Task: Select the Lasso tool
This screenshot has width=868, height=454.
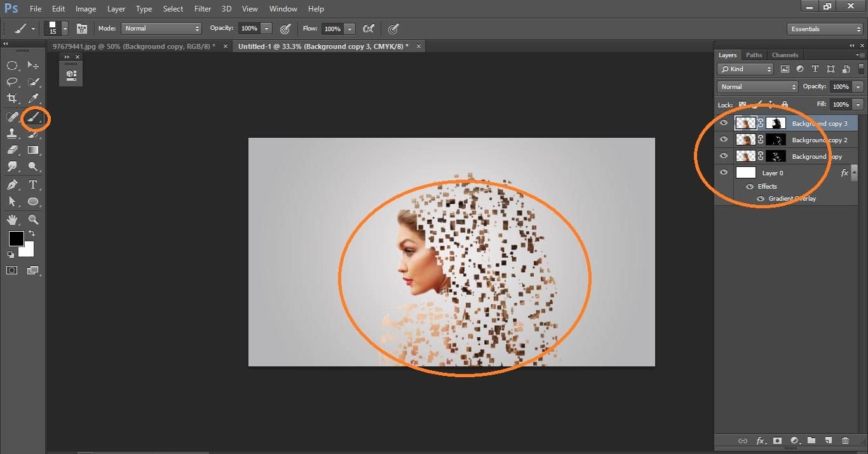Action: pyautogui.click(x=13, y=81)
